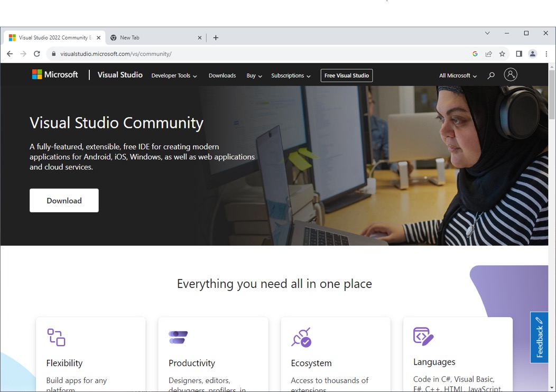This screenshot has height=392, width=556.
Task: Click the account sign-in avatar icon
Action: (x=511, y=75)
